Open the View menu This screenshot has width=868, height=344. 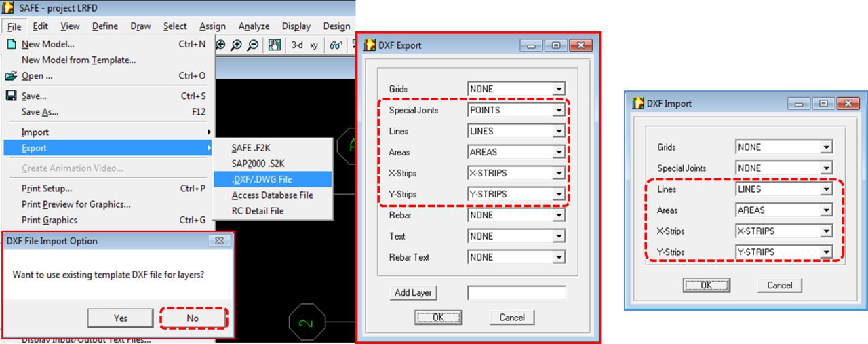70,26
